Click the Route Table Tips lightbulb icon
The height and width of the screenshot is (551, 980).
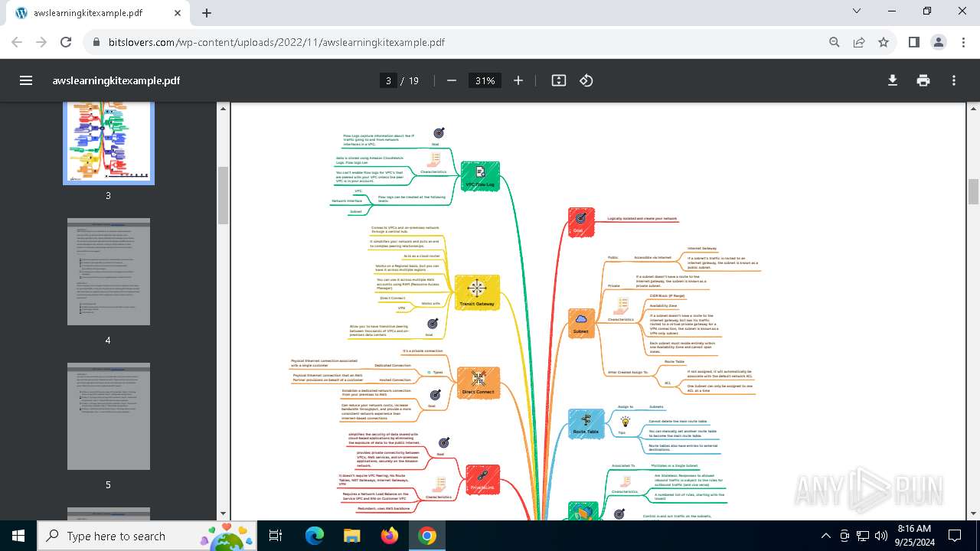[625, 421]
